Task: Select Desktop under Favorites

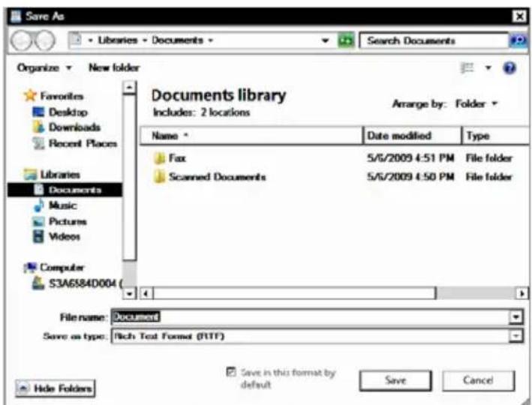Action: tap(68, 112)
